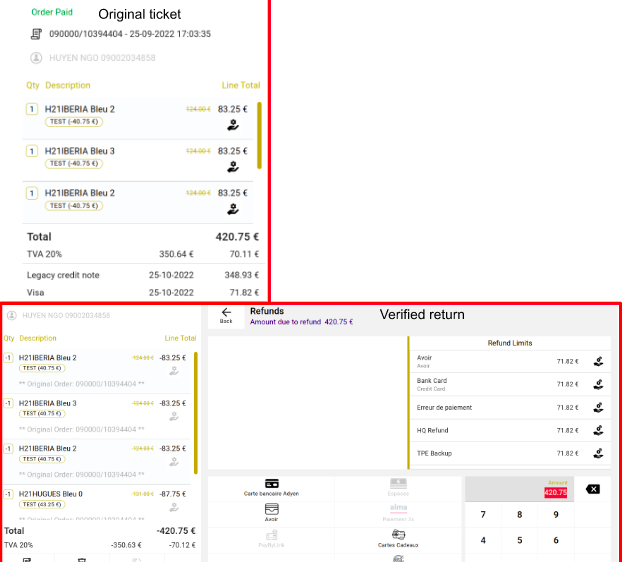The height and width of the screenshot is (570, 627).
Task: Click order number 090000/10394404 text
Action: 86,34
